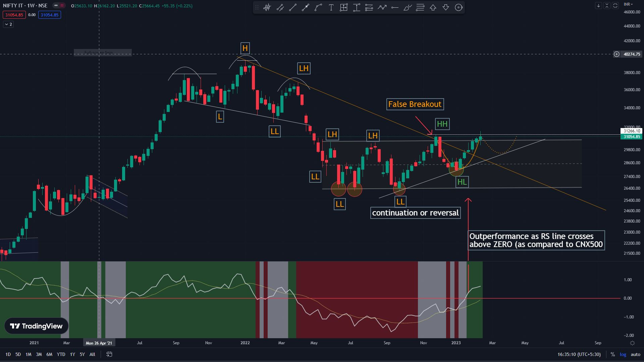The image size is (644, 362).
Task: Select the 1D time range
Action: [x=8, y=354]
